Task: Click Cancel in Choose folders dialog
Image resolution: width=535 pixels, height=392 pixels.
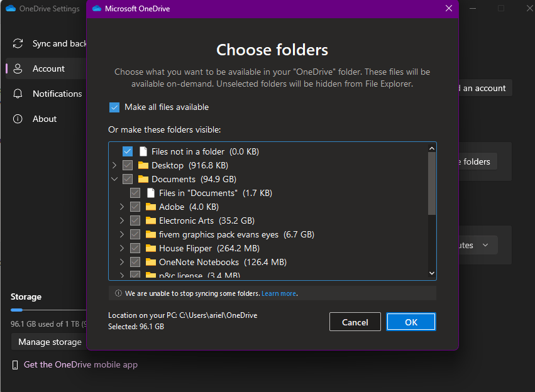Action: point(355,322)
